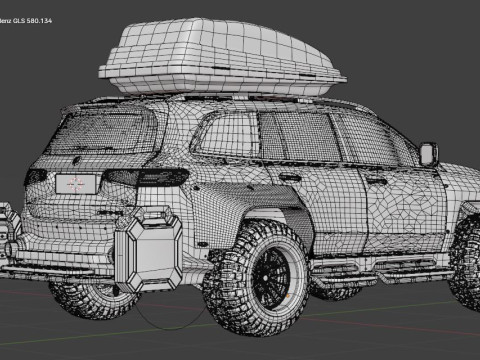Select the roof cargo box mesh
The width and height of the screenshot is (480, 360).
222,57
